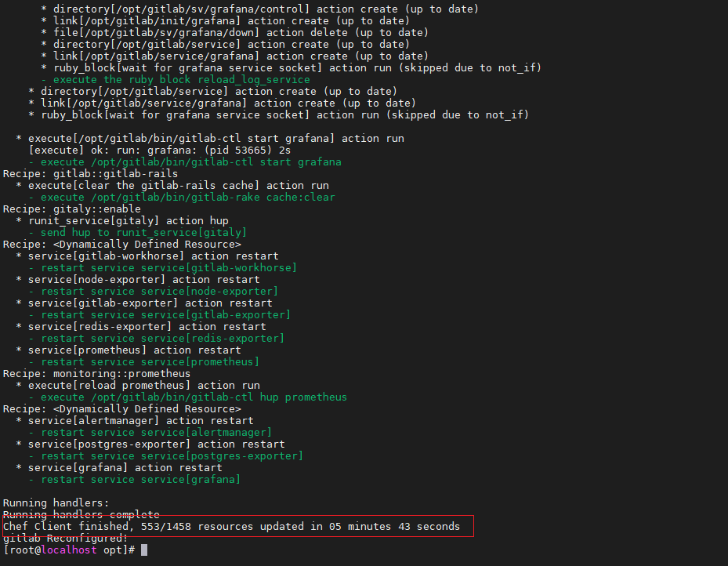Click 'service[gitlab-exporter] action restart' line
Screen dimensions: 728x566
(144, 303)
